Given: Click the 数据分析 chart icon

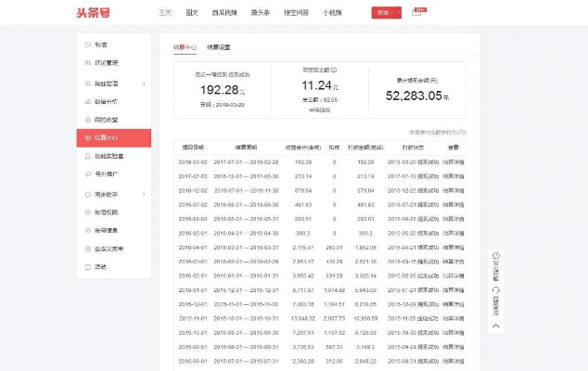Looking at the screenshot, I should [87, 102].
